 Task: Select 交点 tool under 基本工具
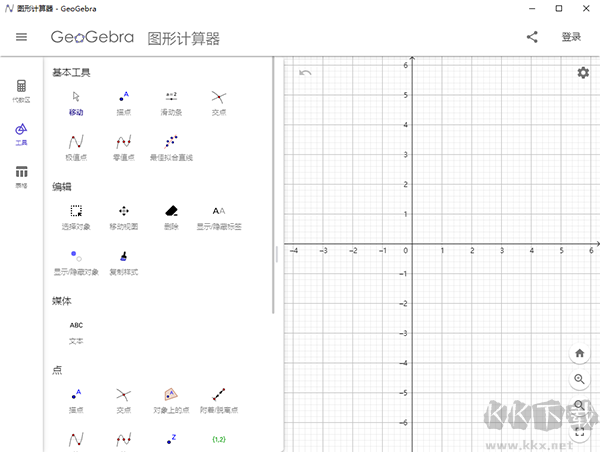[219, 103]
